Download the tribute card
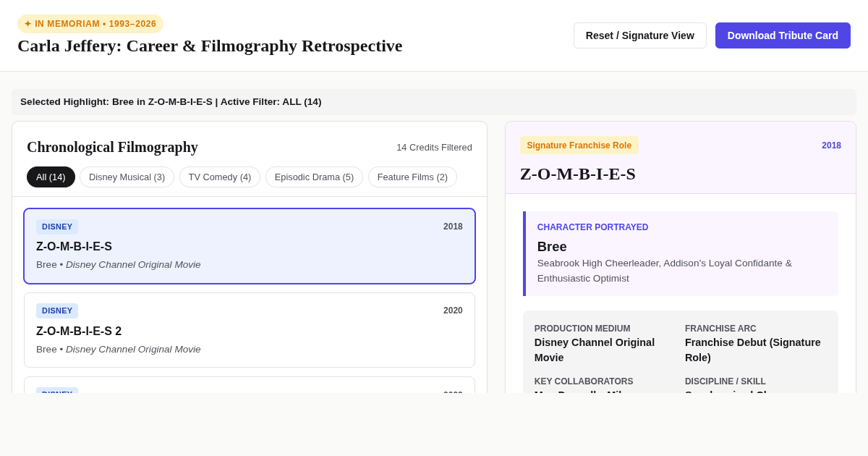868x456 pixels. 783,35
